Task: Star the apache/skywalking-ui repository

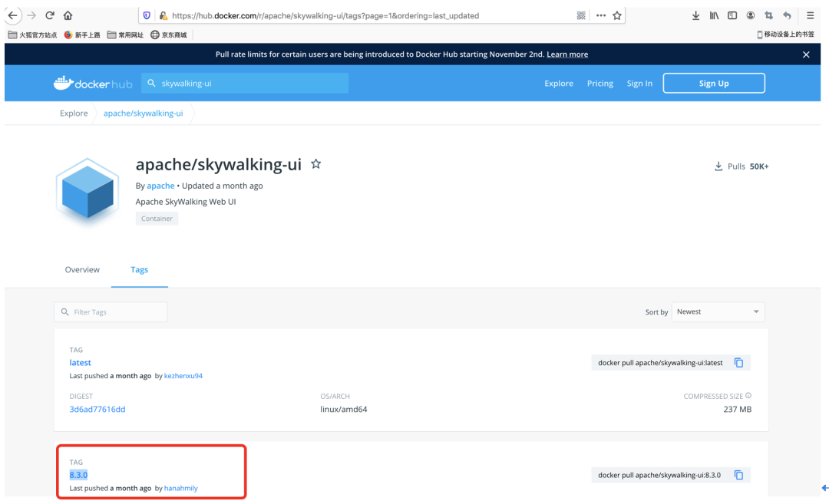Action: tap(315, 163)
